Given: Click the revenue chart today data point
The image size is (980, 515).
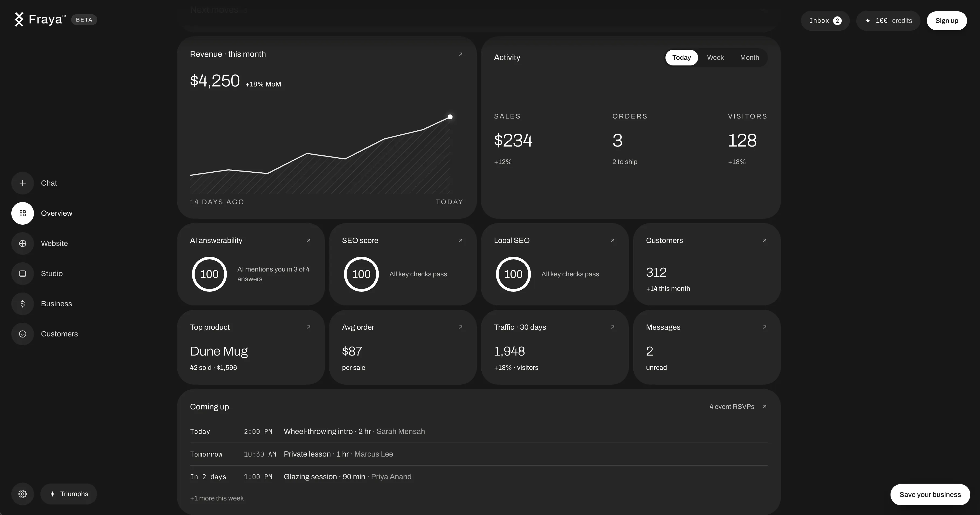Looking at the screenshot, I should pyautogui.click(x=450, y=117).
